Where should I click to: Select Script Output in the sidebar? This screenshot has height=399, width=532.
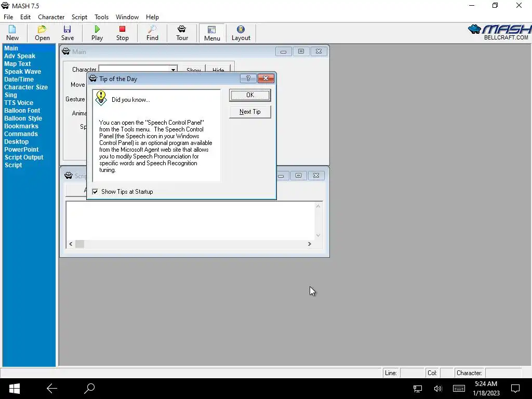(24, 157)
